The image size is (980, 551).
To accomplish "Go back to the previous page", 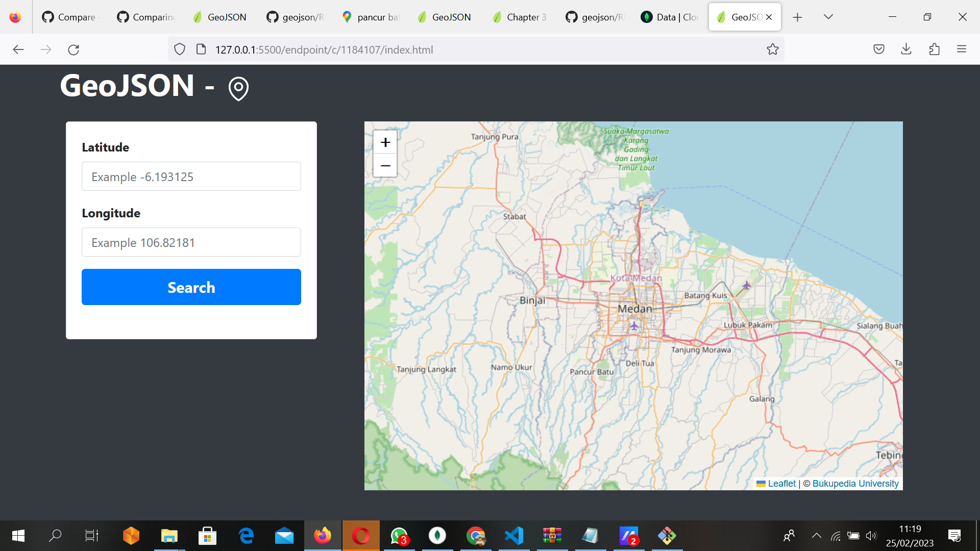I will (18, 49).
